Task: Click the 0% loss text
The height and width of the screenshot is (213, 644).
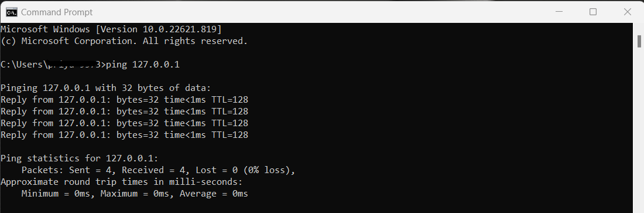Action: [x=266, y=170]
